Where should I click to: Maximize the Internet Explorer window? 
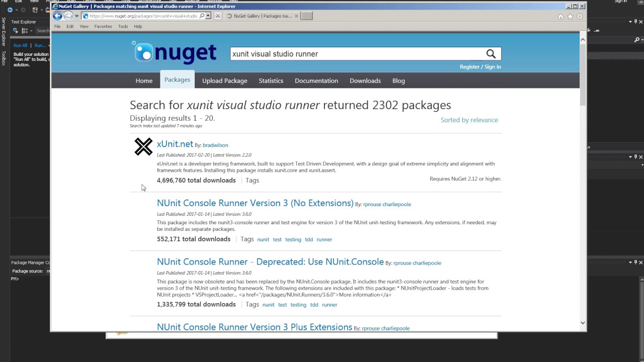[575, 7]
